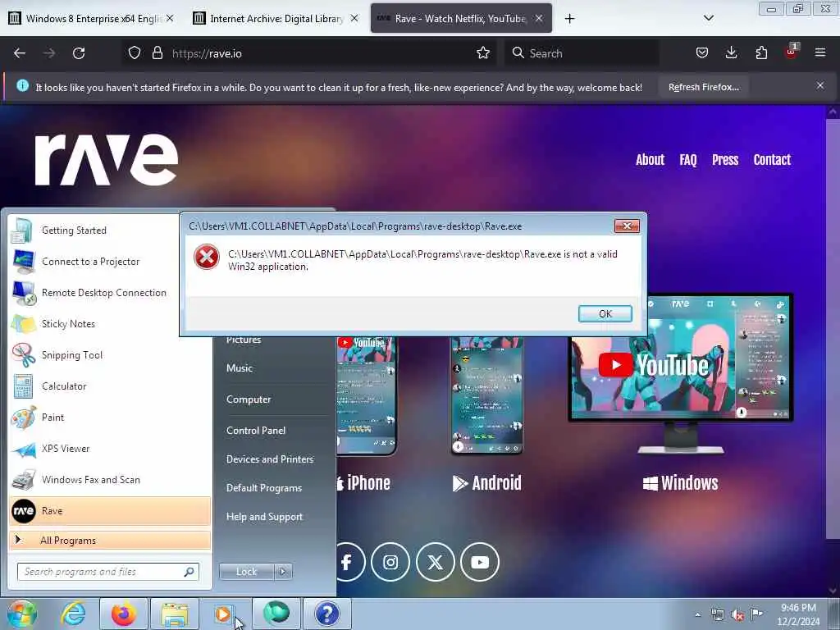The image size is (840, 630).
Task: Click the Windows Start orb
Action: click(22, 614)
